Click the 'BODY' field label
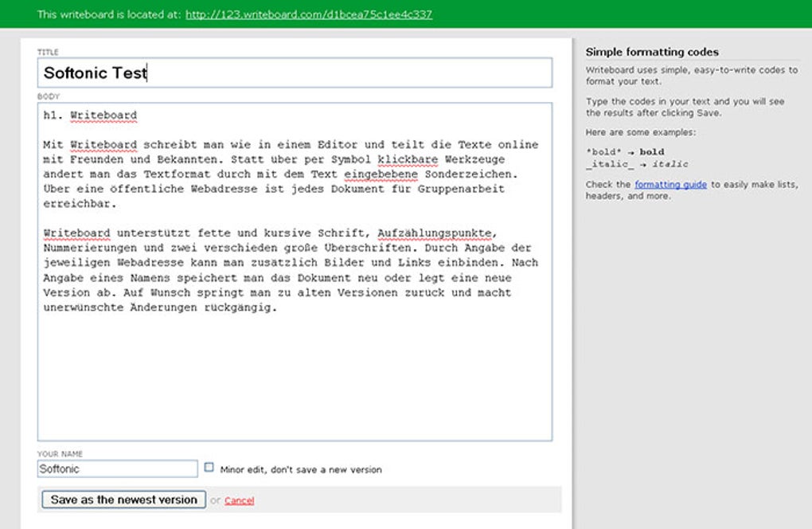Image resolution: width=812 pixels, height=529 pixels. 48,96
